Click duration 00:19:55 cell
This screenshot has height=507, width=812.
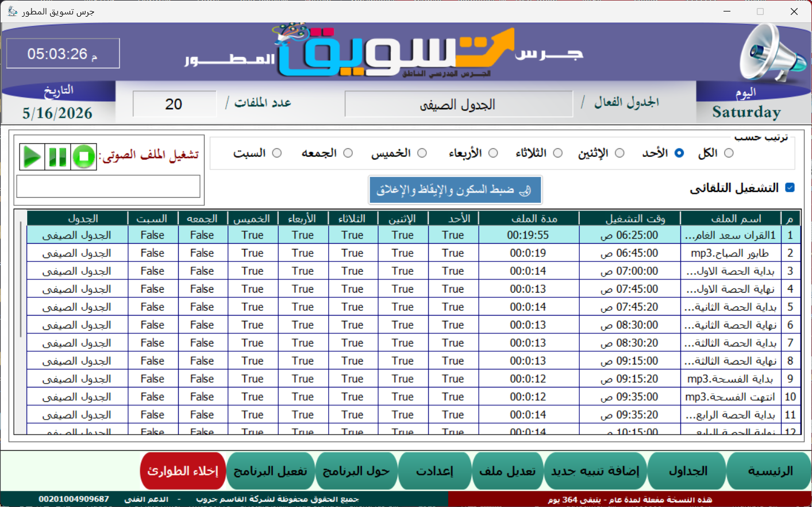tap(529, 235)
